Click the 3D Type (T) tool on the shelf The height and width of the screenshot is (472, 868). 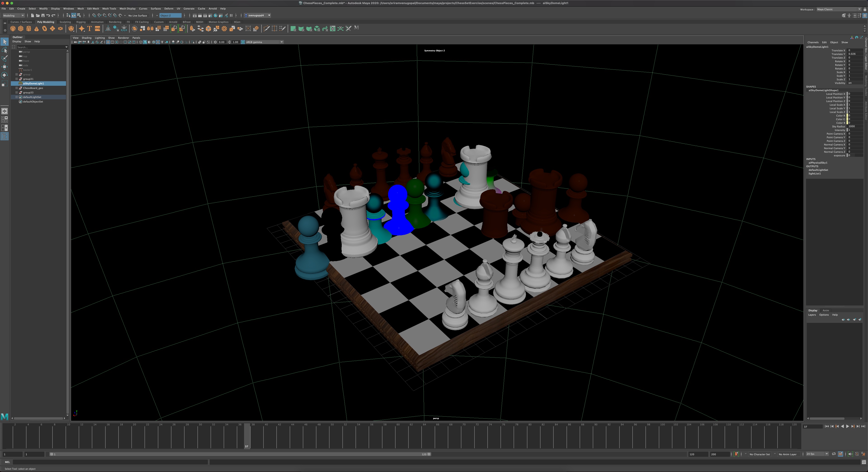click(x=90, y=28)
